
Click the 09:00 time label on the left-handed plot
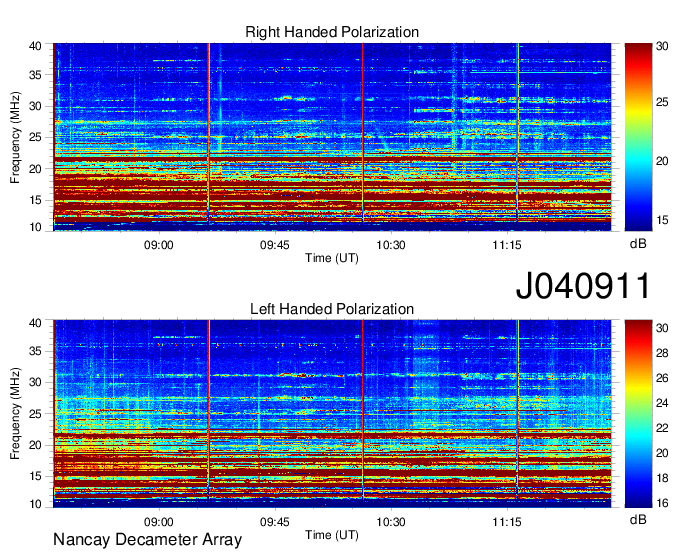tap(159, 522)
